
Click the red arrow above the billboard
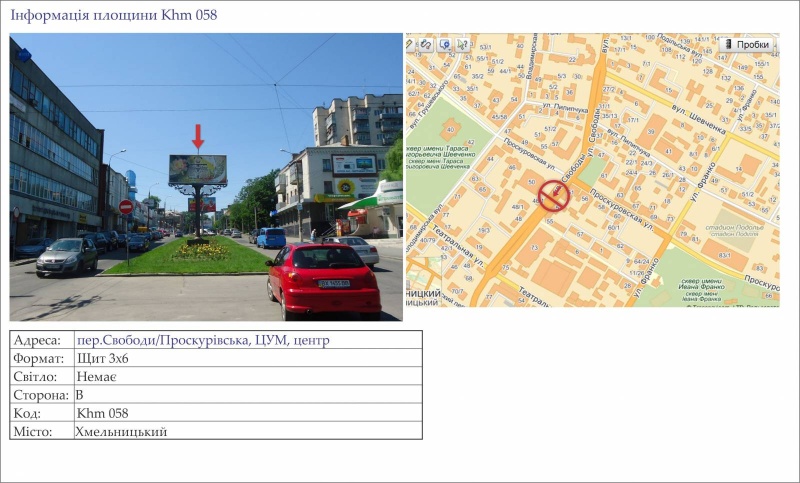[198, 137]
